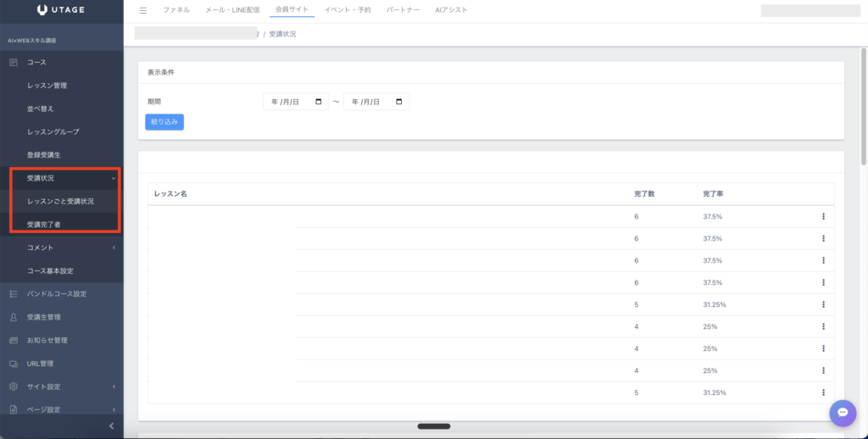Open レッスンごと受講状況 in sidebar
This screenshot has width=868, height=439.
pyautogui.click(x=61, y=202)
